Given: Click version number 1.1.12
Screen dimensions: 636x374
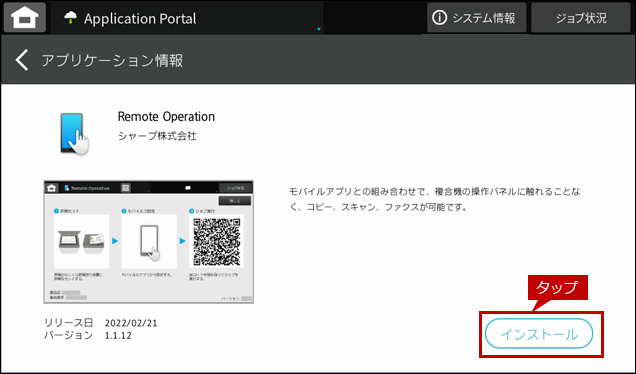Looking at the screenshot, I should [x=118, y=336].
